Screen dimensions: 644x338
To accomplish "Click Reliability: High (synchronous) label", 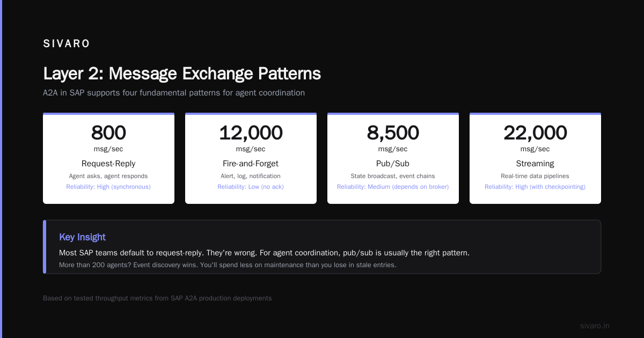I will [x=108, y=187].
